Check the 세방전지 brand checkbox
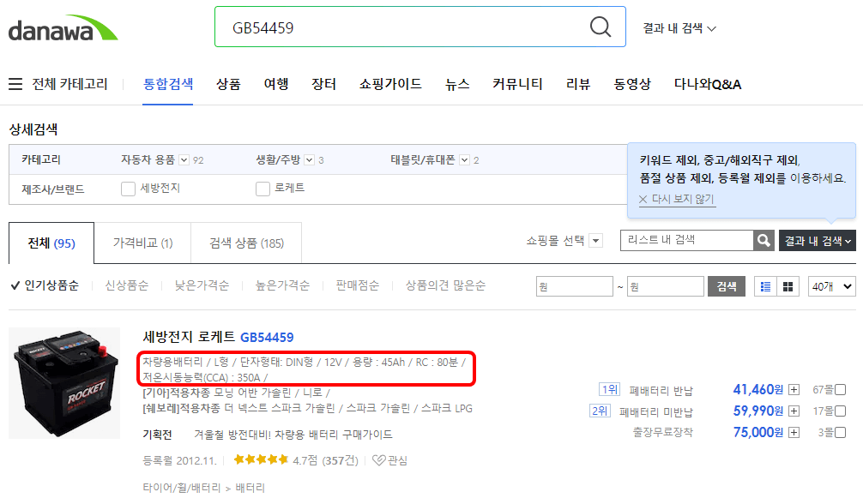This screenshot has height=504, width=863. coord(128,189)
